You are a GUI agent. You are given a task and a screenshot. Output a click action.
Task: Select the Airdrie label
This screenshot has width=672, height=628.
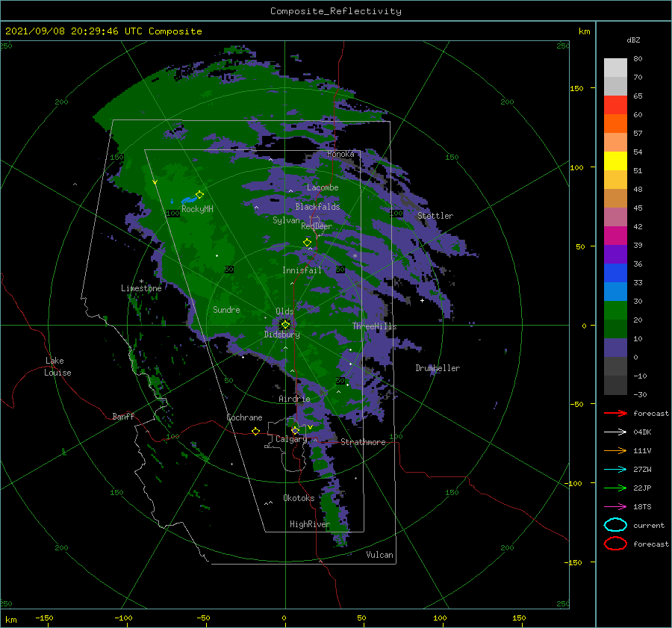pos(294,399)
